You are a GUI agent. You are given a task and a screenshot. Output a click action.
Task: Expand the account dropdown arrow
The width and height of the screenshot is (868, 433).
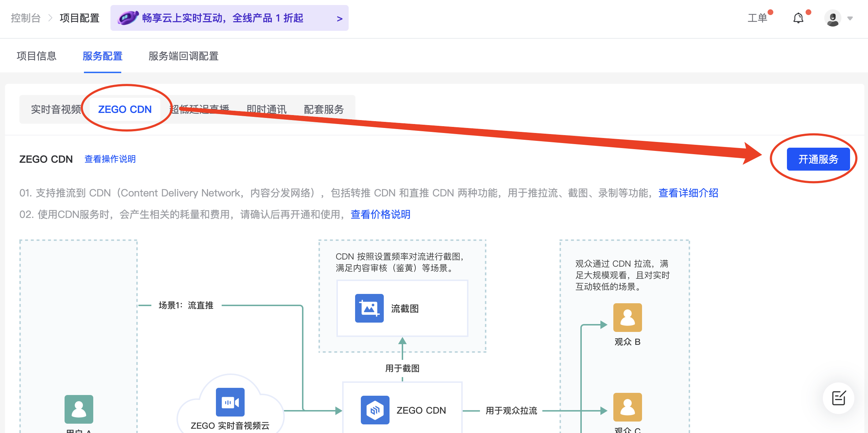point(850,18)
